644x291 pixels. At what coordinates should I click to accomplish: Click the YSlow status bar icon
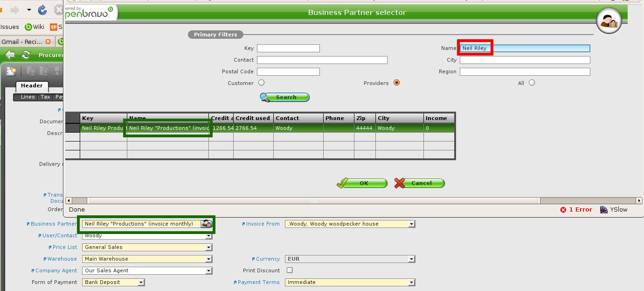click(x=604, y=210)
